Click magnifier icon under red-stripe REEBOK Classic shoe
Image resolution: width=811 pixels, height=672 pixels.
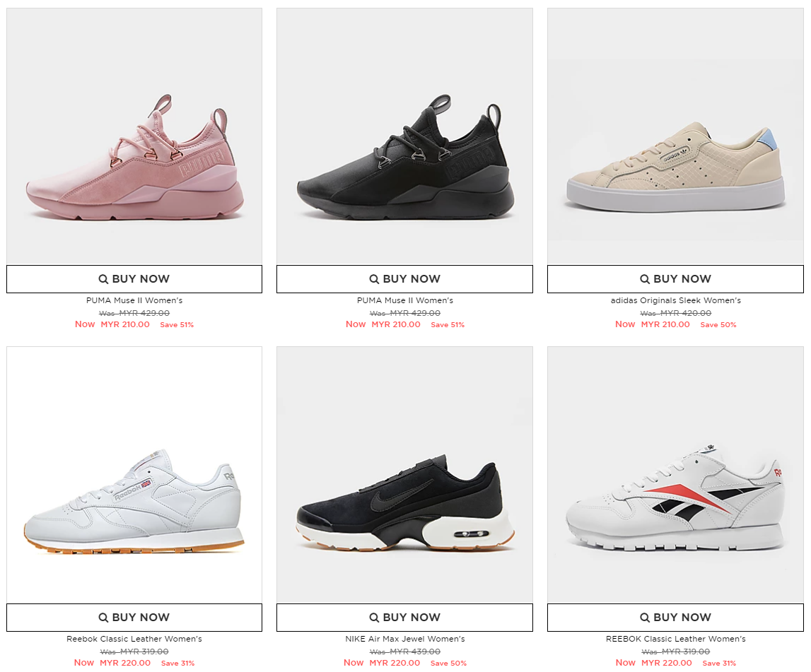coord(644,617)
